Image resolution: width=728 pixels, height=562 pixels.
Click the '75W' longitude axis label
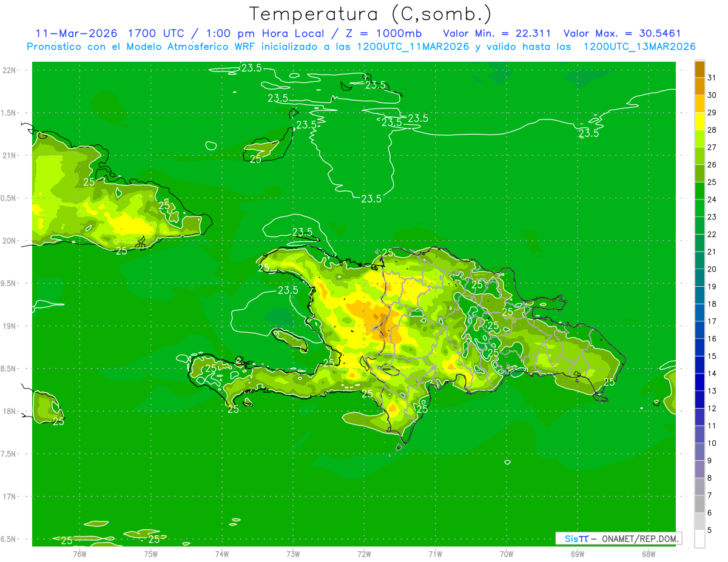[x=151, y=554]
